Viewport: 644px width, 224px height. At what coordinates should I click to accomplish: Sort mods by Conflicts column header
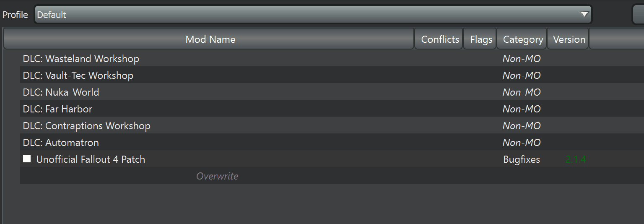click(440, 39)
